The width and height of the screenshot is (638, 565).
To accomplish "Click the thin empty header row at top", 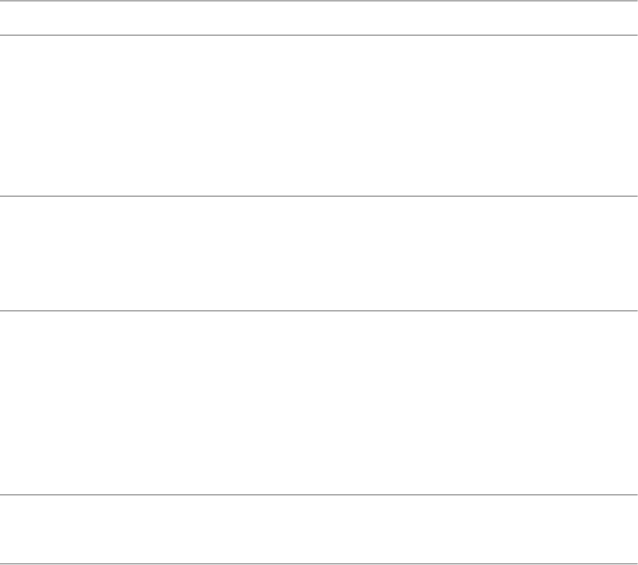I will pyautogui.click(x=318, y=18).
